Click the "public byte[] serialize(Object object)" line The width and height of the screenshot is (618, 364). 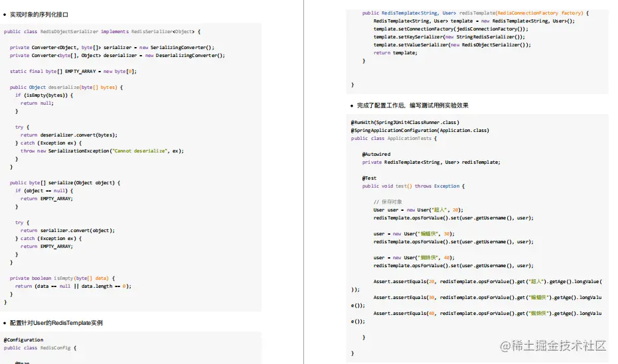pyautogui.click(x=65, y=182)
